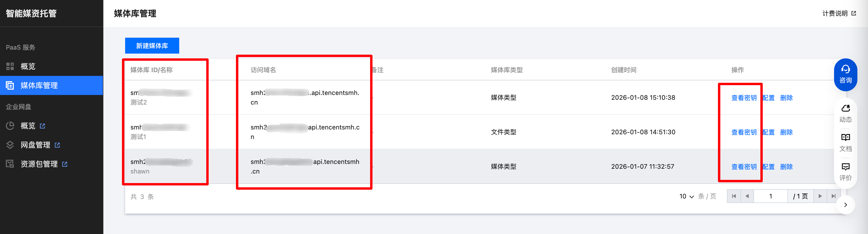Viewport: 868px width, 234px height.
Task: Go to the next page arrow
Action: [820, 196]
